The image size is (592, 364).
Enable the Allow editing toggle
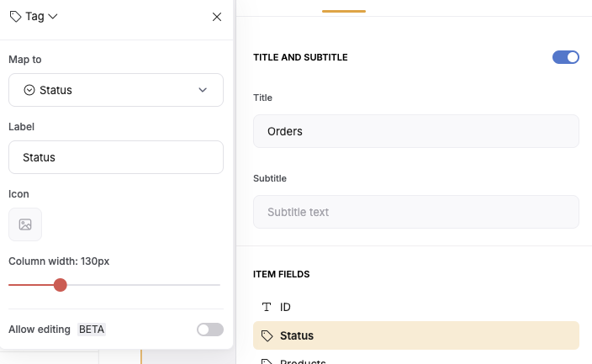210,330
